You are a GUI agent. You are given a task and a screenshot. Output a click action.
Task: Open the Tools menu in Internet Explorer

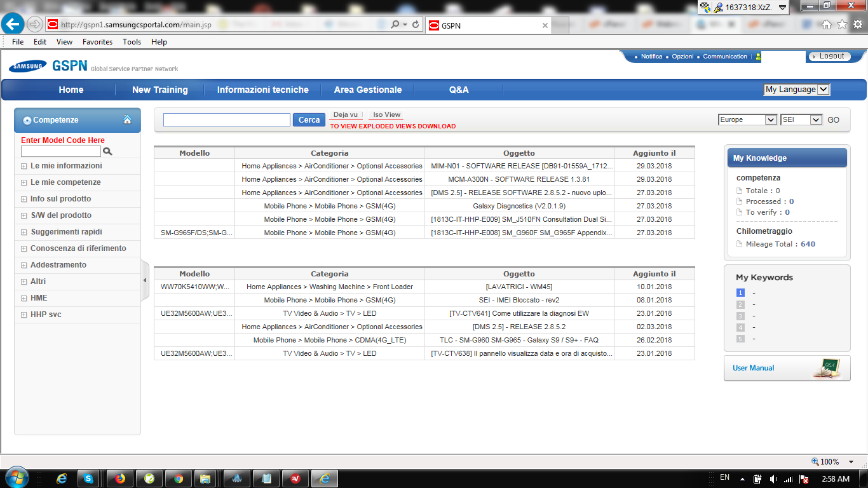click(132, 42)
